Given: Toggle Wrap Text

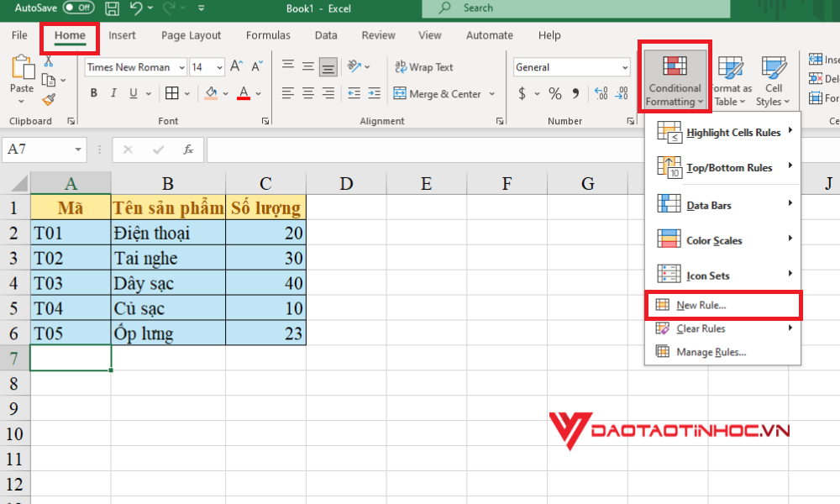Looking at the screenshot, I should 423,67.
